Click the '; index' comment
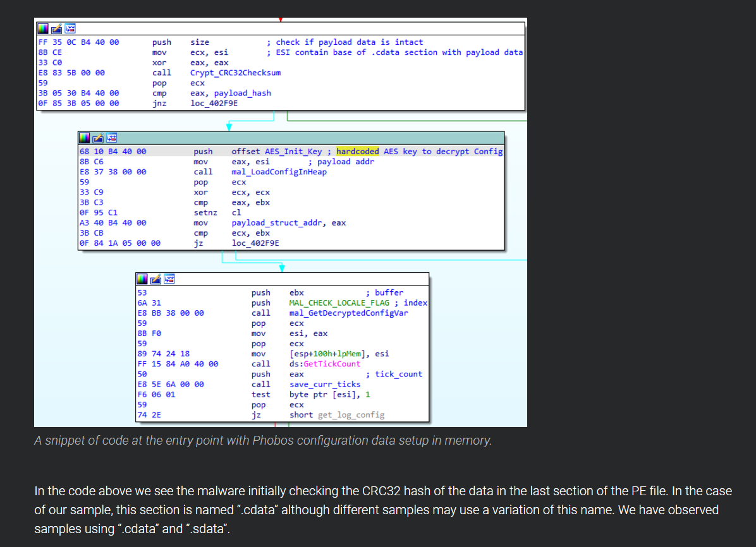The width and height of the screenshot is (756, 547). click(x=411, y=303)
